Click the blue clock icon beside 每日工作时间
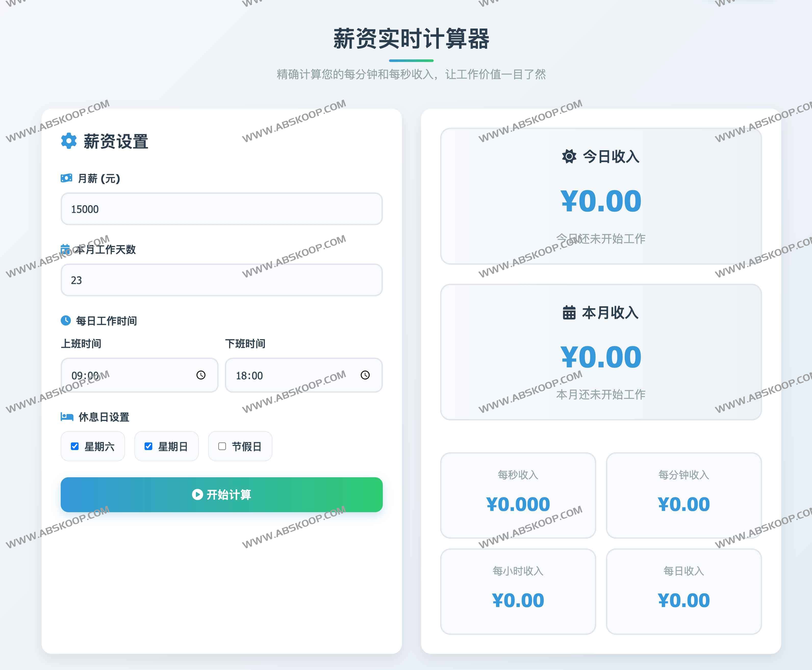This screenshot has height=670, width=812. pos(66,320)
